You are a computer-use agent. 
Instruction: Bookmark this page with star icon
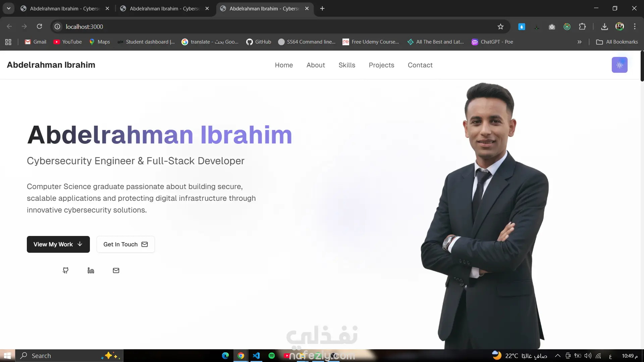click(x=500, y=27)
